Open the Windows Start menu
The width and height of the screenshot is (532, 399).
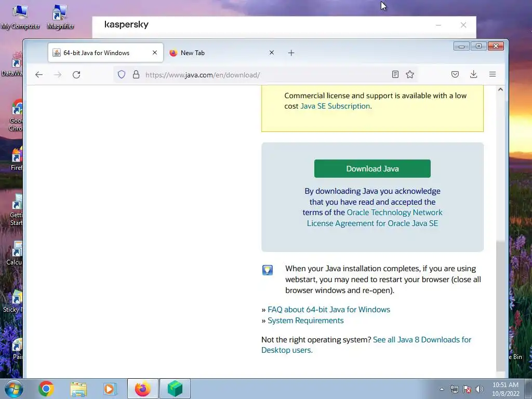pos(14,389)
